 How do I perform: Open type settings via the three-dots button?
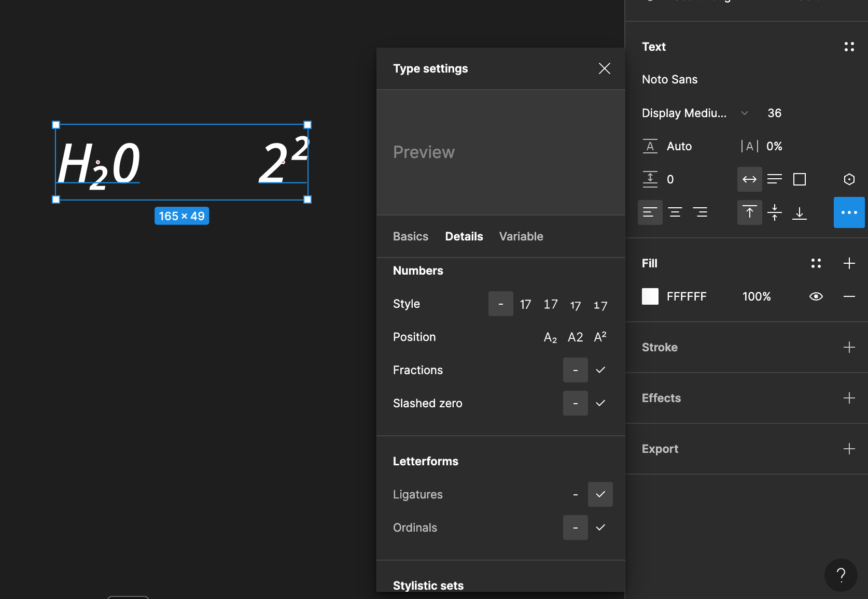pos(849,212)
